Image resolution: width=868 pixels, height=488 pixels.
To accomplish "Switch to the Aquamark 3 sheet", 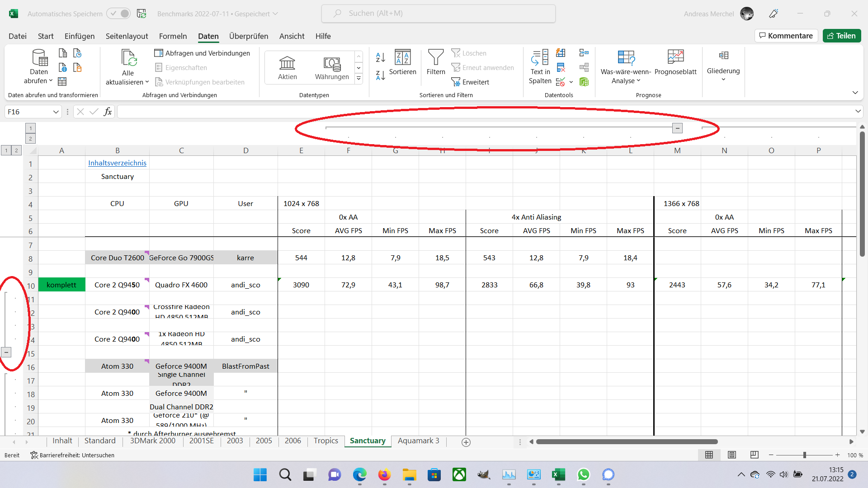I will point(418,441).
